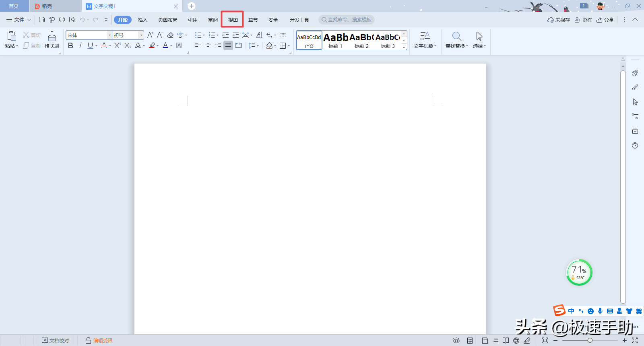Click the Save document icon

point(42,20)
